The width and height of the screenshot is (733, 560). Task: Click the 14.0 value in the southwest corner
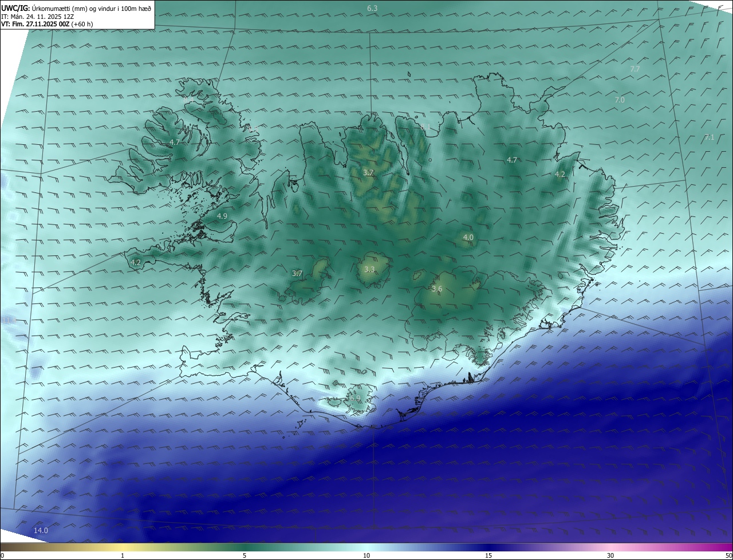pos(41,530)
